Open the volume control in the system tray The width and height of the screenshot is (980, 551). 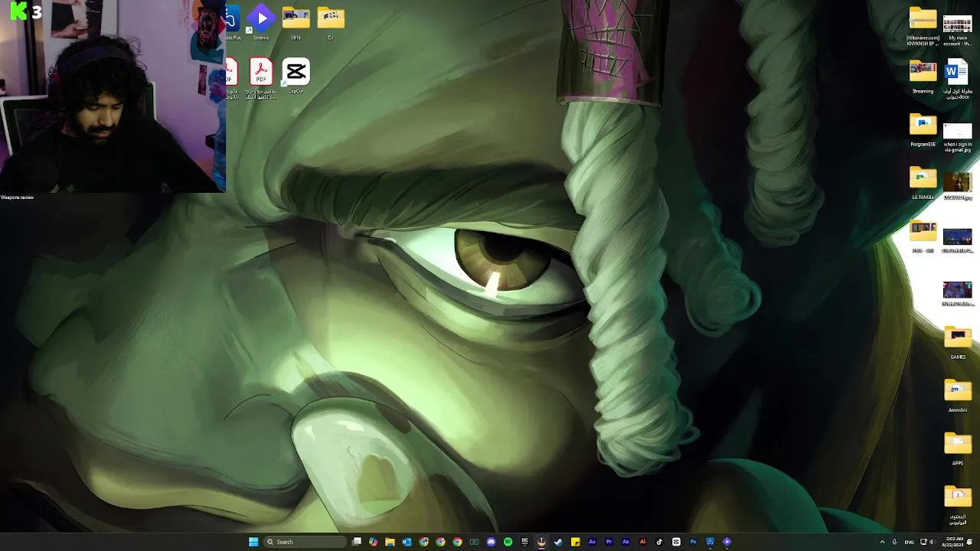931,542
